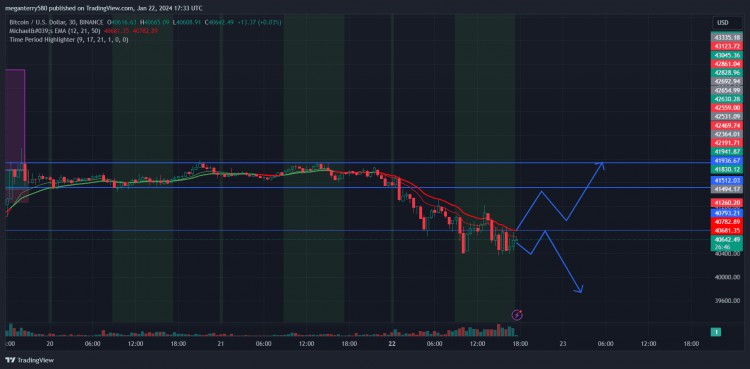The image size is (750, 369).
Task: Click the green 41830.12 price label
Action: pos(726,169)
